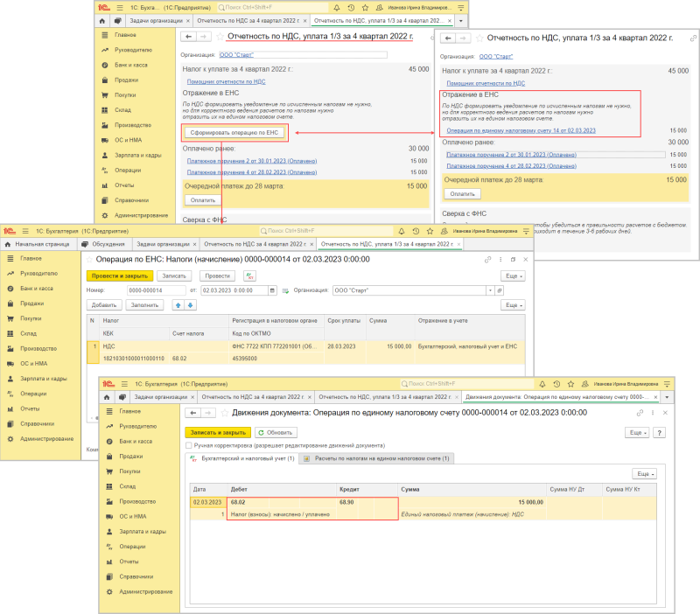Screen dimensions: 700x614
Task: Click credit account 68.90 cell in postings table
Action: pyautogui.click(x=348, y=502)
